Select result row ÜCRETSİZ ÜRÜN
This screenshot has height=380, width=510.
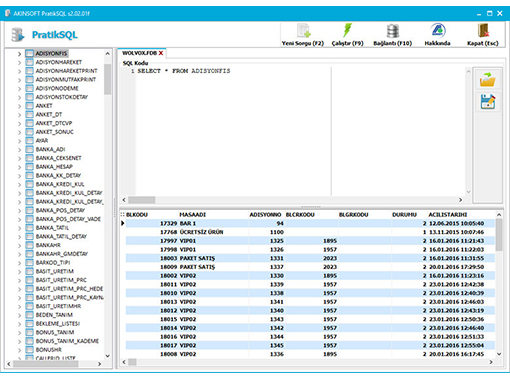tap(310, 232)
